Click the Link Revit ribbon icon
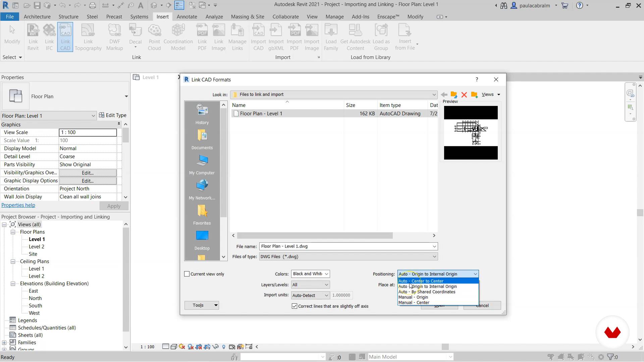The image size is (644, 362). (33, 37)
